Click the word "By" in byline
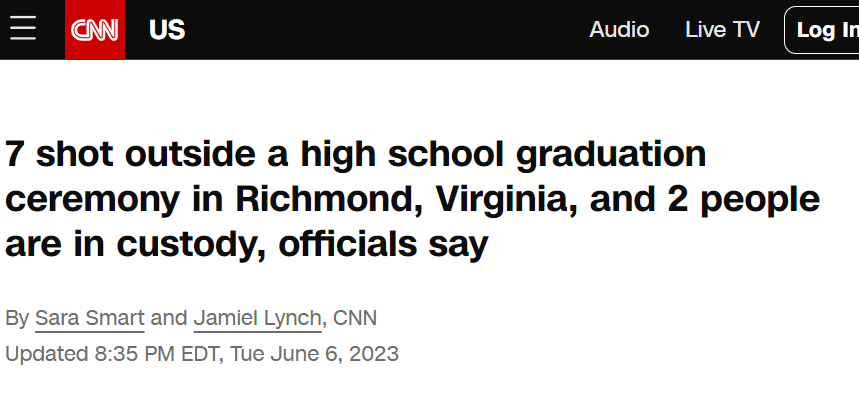The image size is (859, 405). (17, 319)
